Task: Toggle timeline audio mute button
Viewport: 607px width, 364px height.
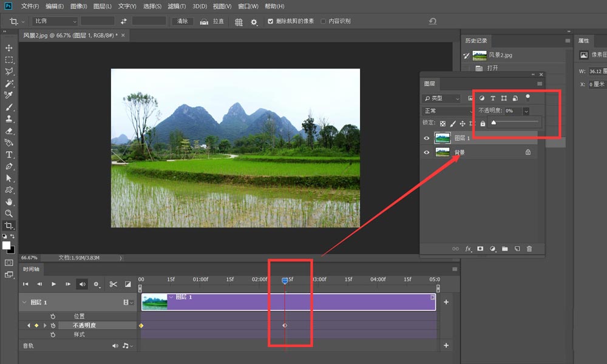Action: pyautogui.click(x=83, y=285)
